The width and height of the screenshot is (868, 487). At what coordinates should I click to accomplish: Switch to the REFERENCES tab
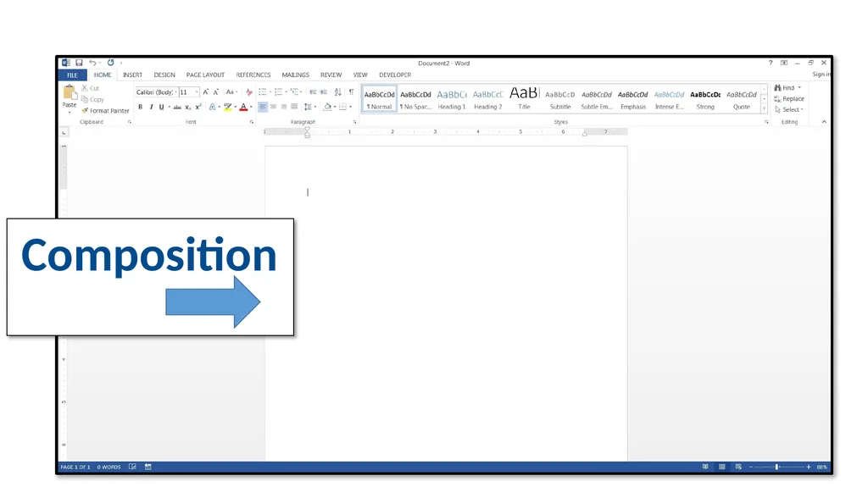coord(253,75)
